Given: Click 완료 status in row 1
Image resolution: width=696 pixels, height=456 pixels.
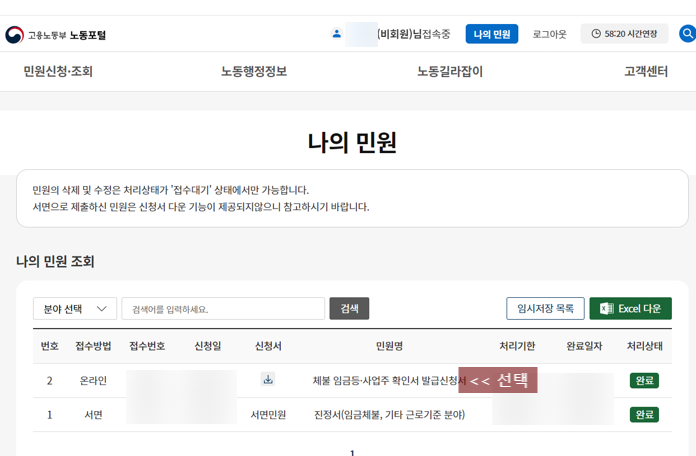Looking at the screenshot, I should tap(644, 415).
